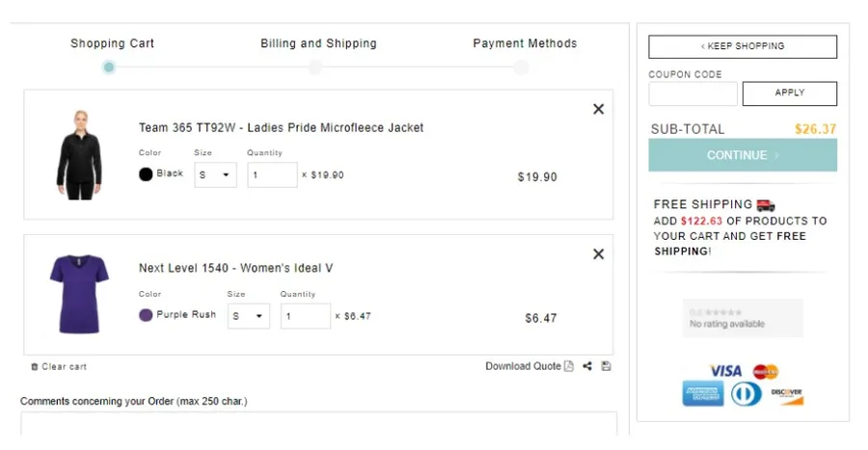This screenshot has height=450, width=868.
Task: Select the Shopping Cart step
Action: pos(109,66)
